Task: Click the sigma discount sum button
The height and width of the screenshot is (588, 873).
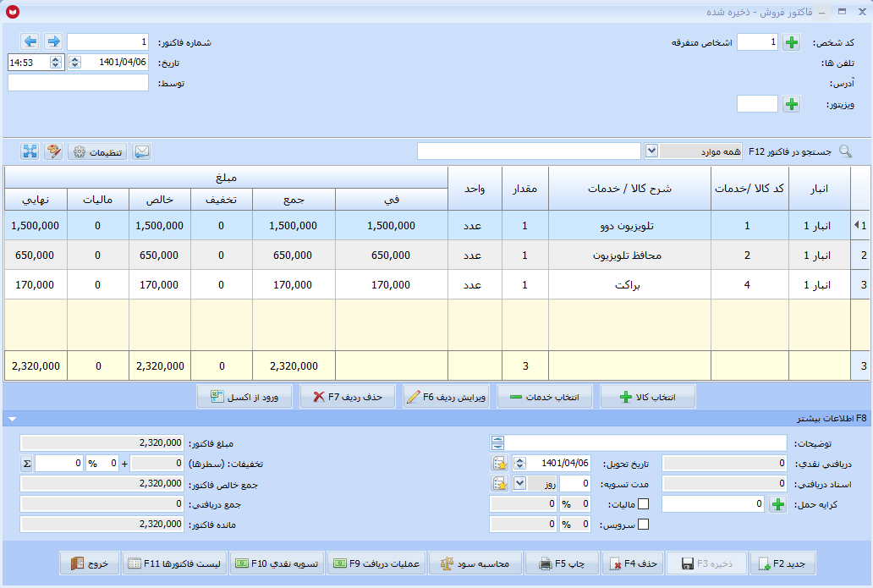Action: [26, 464]
